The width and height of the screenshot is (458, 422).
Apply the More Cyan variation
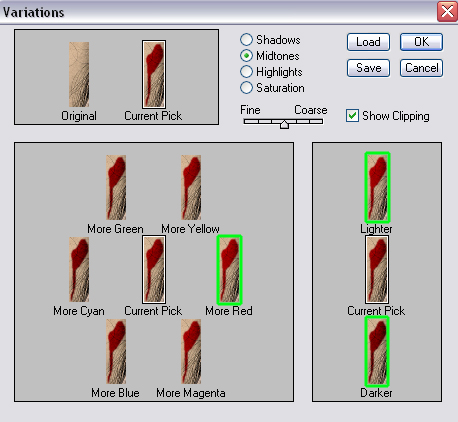79,269
